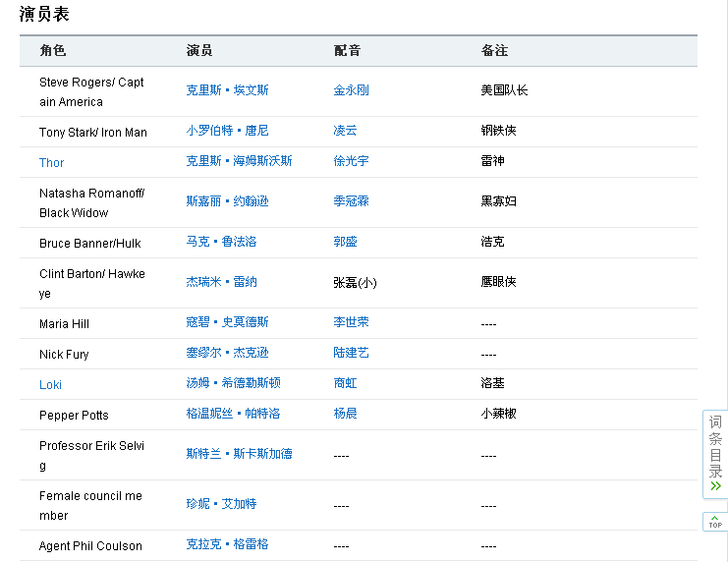Select the Pepper Potts cell

74,416
